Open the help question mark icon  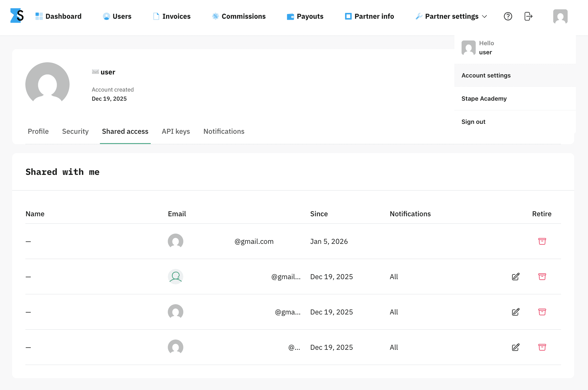tap(508, 16)
